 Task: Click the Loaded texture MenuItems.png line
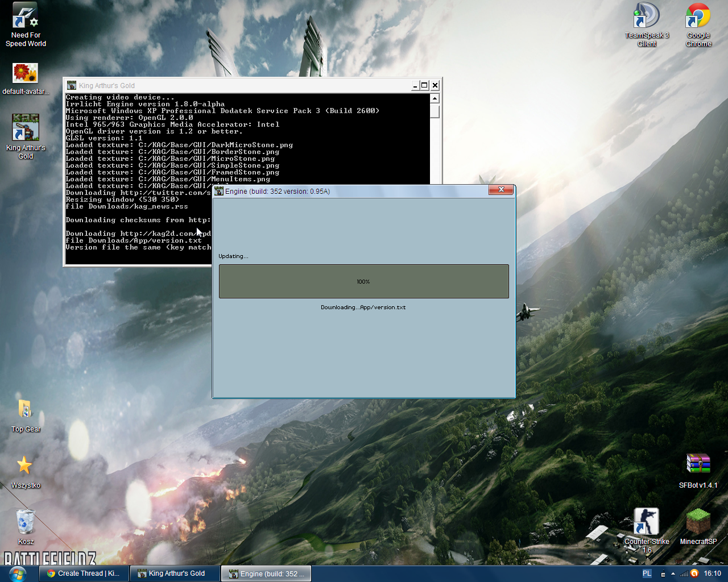[x=168, y=179]
